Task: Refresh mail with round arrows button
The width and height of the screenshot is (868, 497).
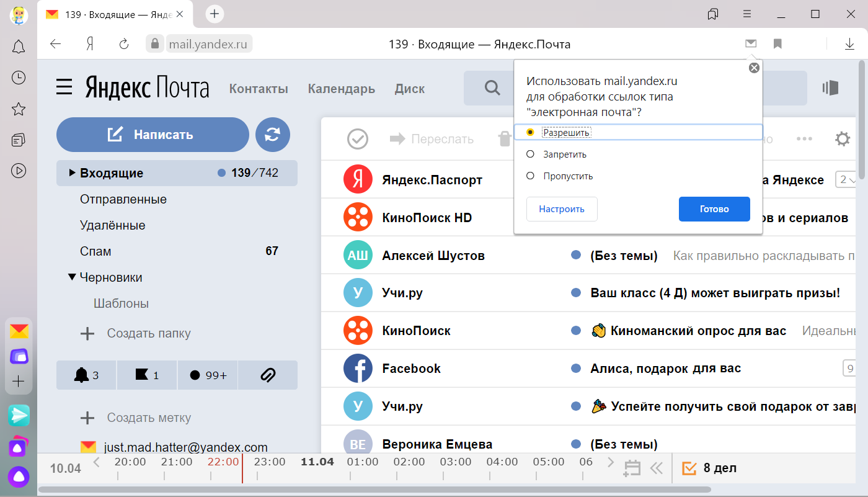Action: point(273,135)
